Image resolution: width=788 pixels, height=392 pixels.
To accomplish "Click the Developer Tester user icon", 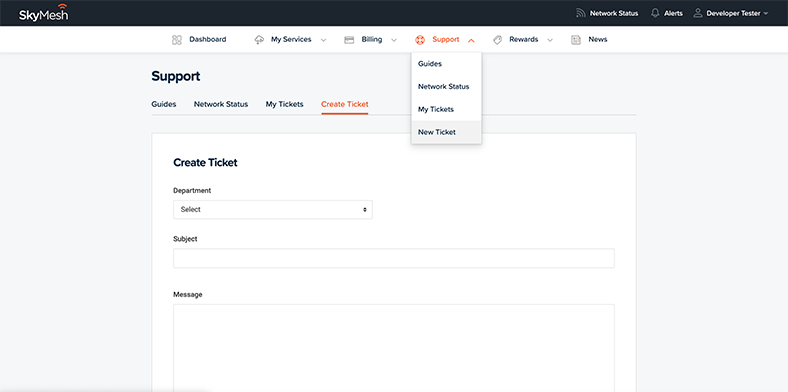I will point(698,13).
